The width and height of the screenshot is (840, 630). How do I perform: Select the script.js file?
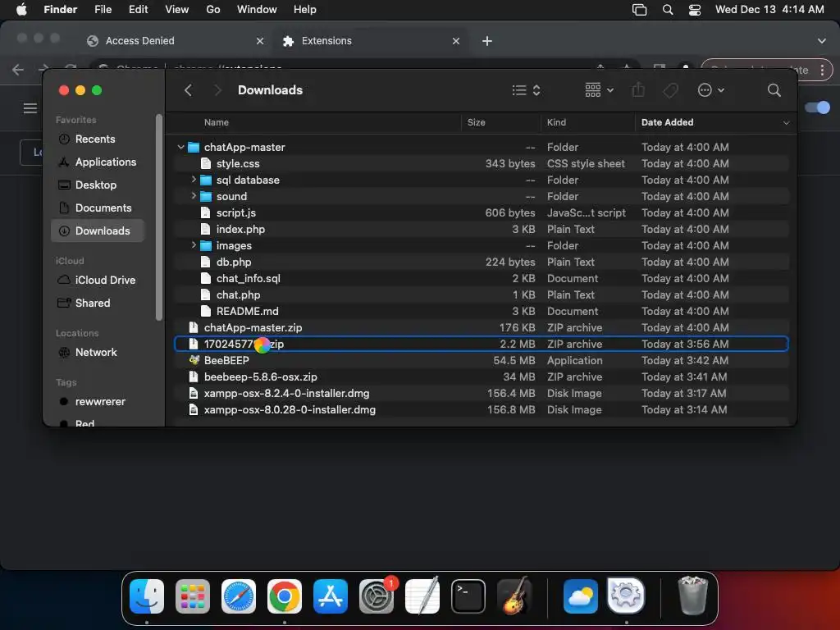coord(482,212)
